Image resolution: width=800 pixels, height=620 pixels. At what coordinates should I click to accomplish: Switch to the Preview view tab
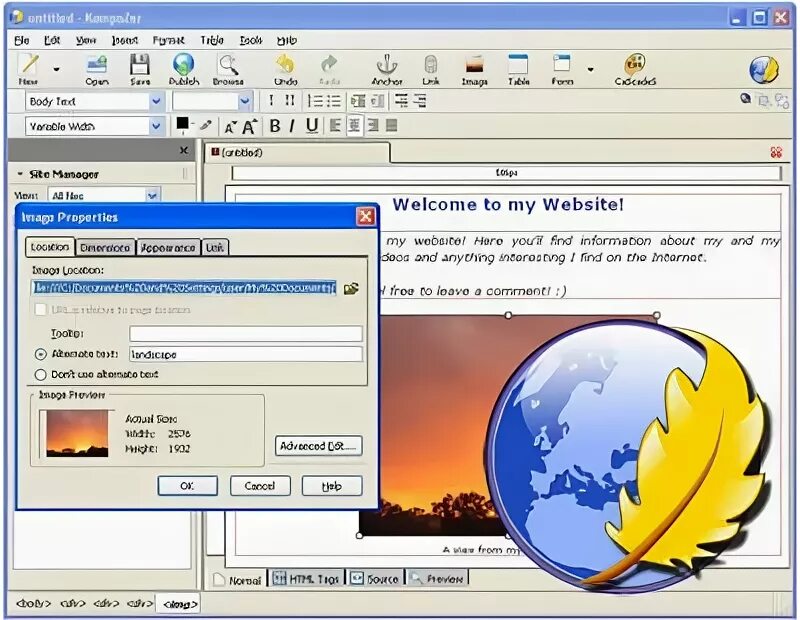(x=438, y=579)
